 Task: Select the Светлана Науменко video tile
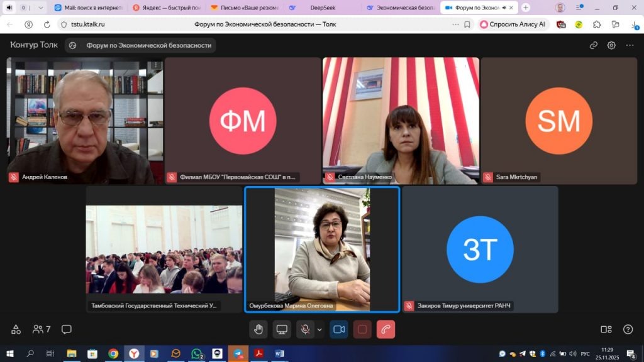click(401, 121)
